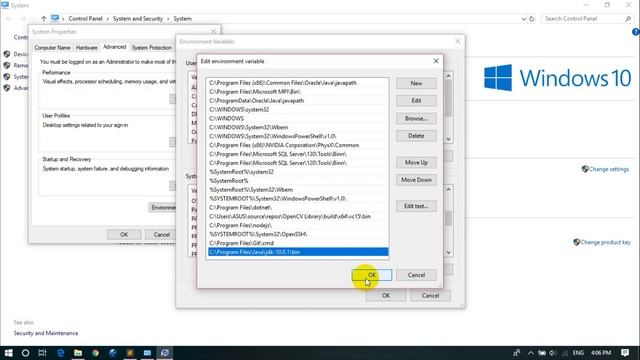
Task: Select the Microsoft MPI Bin path
Action: click(298, 92)
